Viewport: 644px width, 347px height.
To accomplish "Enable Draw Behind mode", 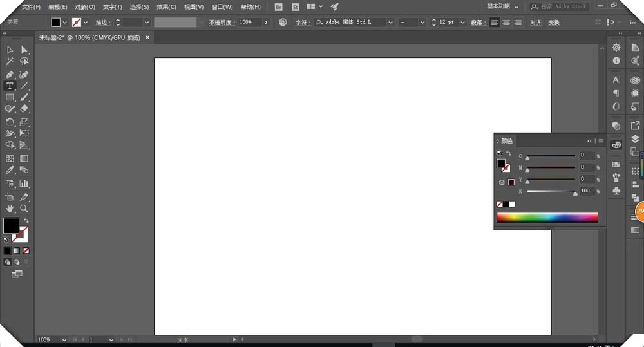I will (x=17, y=262).
